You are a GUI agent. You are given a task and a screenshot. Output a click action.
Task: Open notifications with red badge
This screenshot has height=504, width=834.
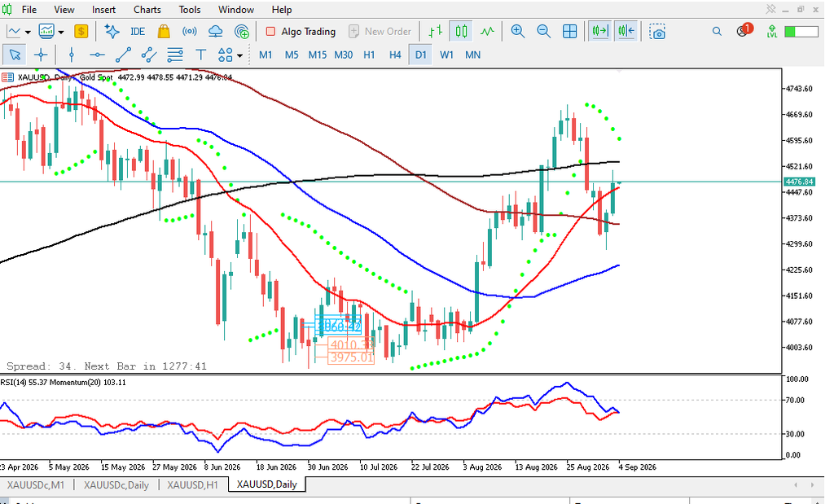(x=744, y=30)
